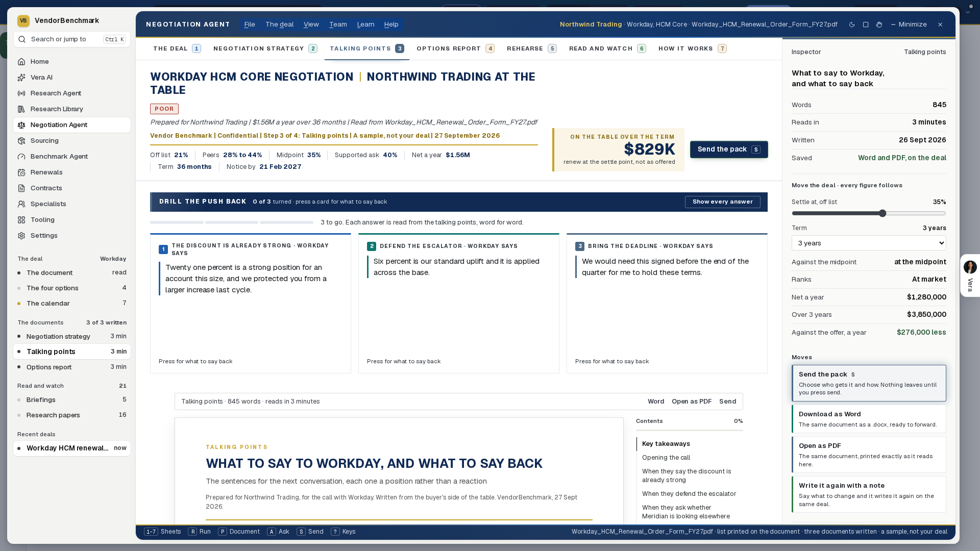Focus the Search or jump to field
Image resolution: width=980 pixels, height=551 pixels.
(x=72, y=39)
